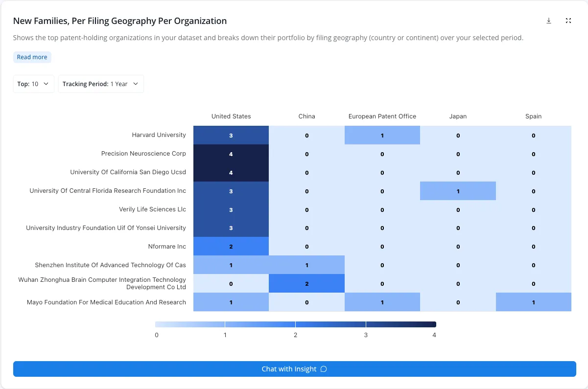Click the Harvard University United States cell
Image resolution: width=588 pixels, height=389 pixels.
[x=231, y=135]
